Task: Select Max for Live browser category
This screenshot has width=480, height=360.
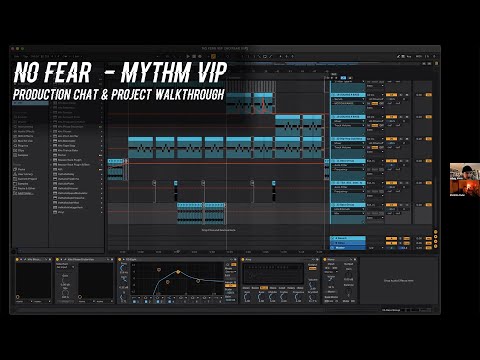Action: pyautogui.click(x=25, y=141)
